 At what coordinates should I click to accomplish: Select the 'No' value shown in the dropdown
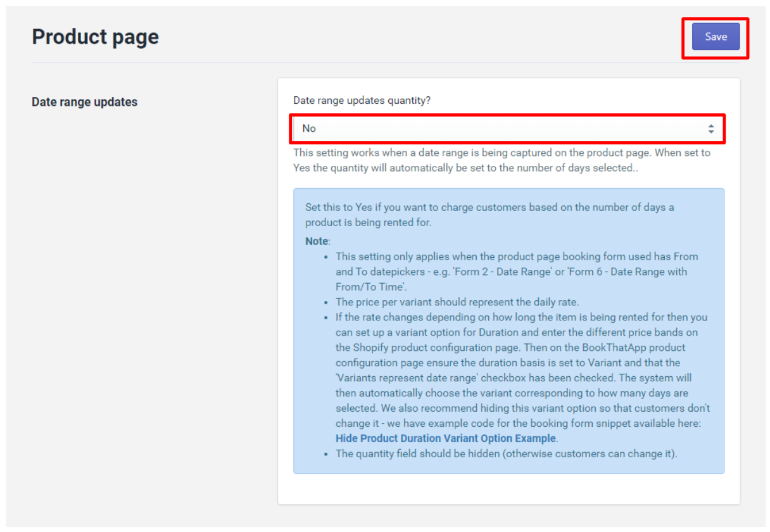pyautogui.click(x=309, y=129)
